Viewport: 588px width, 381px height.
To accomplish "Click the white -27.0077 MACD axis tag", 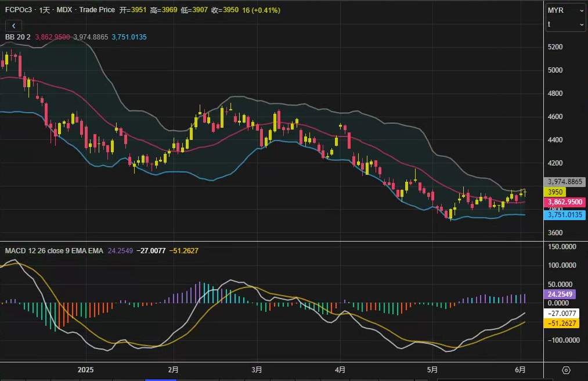I will (x=561, y=313).
